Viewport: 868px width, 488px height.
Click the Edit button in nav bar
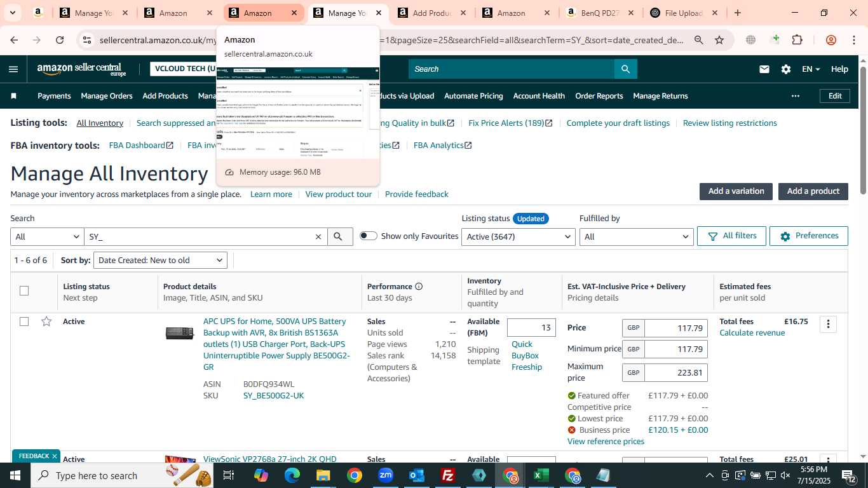(x=835, y=96)
